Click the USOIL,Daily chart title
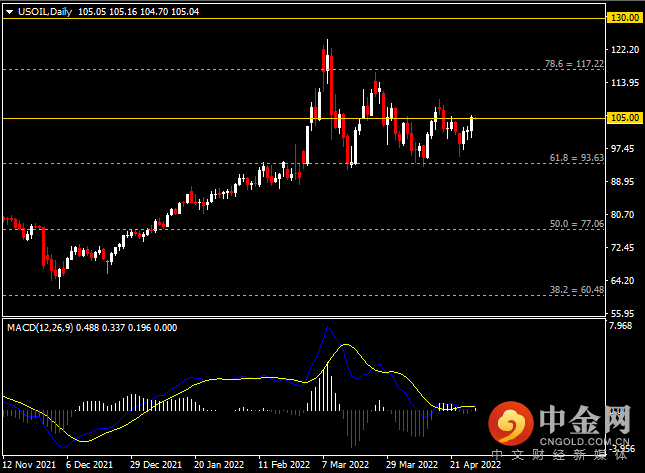 45,12
